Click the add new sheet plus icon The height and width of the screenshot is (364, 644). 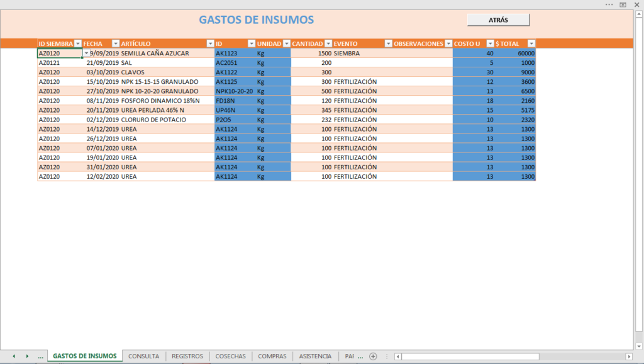coord(373,356)
